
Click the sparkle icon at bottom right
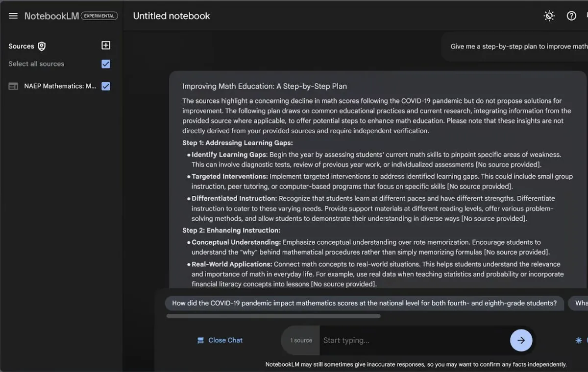pyautogui.click(x=579, y=340)
